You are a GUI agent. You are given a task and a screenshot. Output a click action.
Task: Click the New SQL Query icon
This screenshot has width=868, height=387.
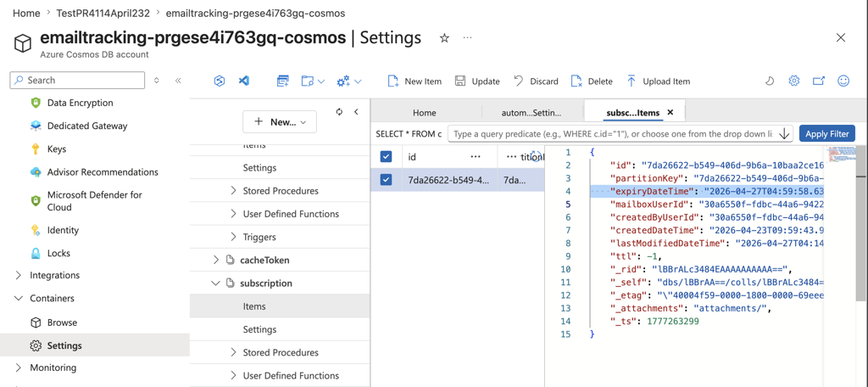coord(283,81)
